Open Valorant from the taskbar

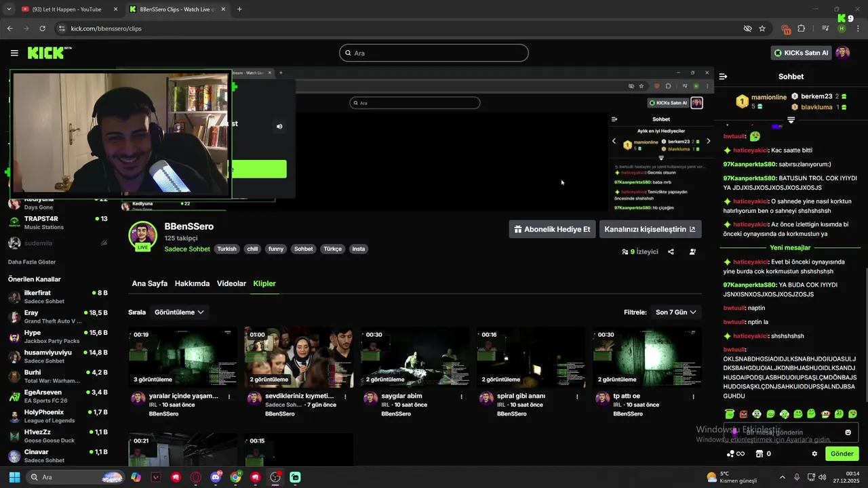pos(156,477)
